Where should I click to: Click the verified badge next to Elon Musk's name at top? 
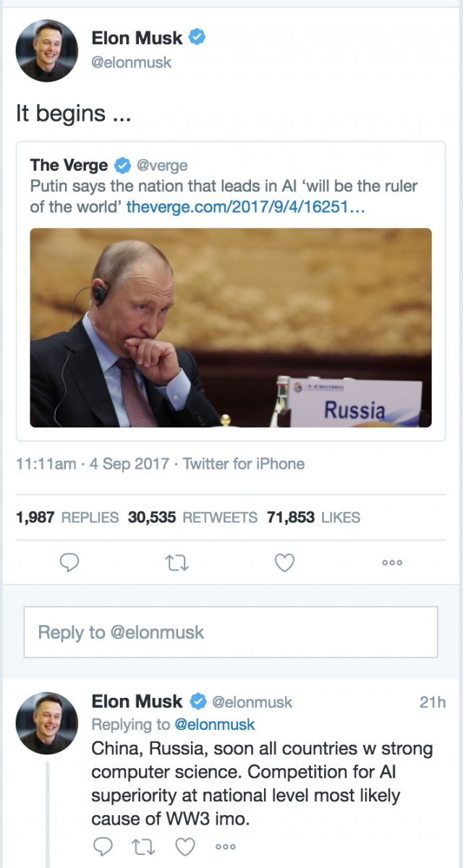pos(197,37)
